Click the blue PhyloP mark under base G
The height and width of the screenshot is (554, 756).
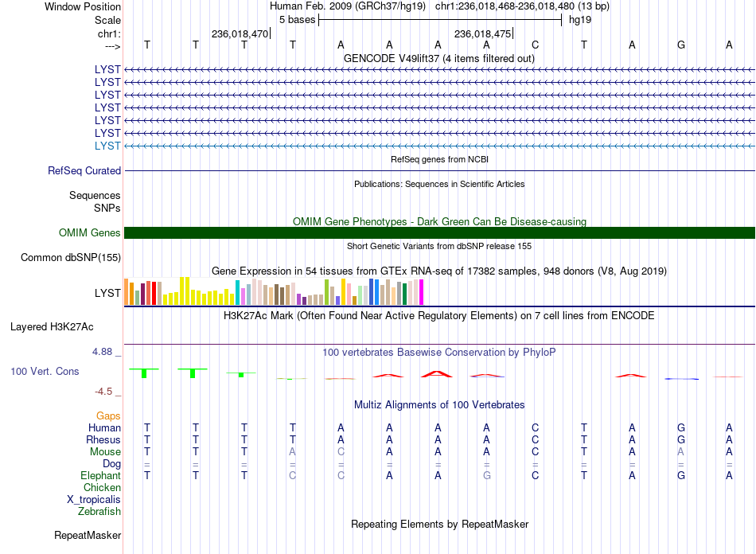tap(681, 379)
